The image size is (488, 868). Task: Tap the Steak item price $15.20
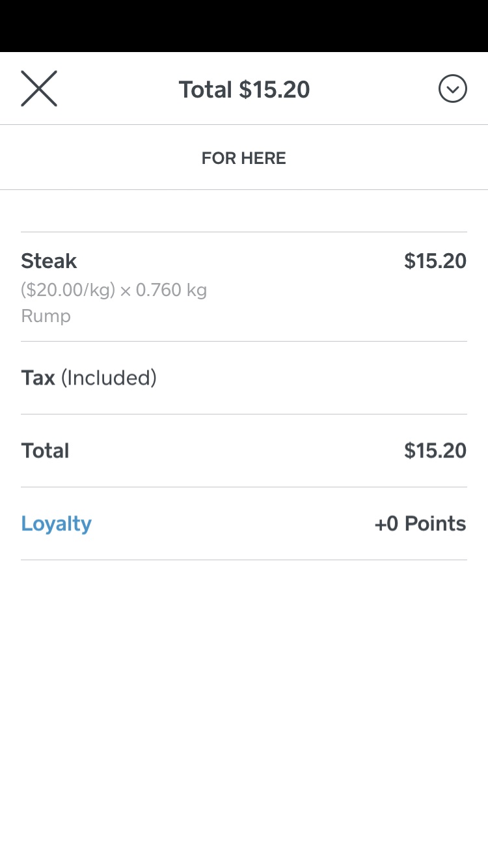[435, 262]
